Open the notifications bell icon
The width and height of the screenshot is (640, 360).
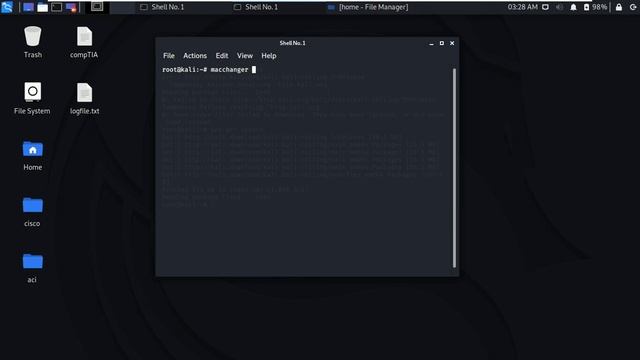[x=573, y=7]
